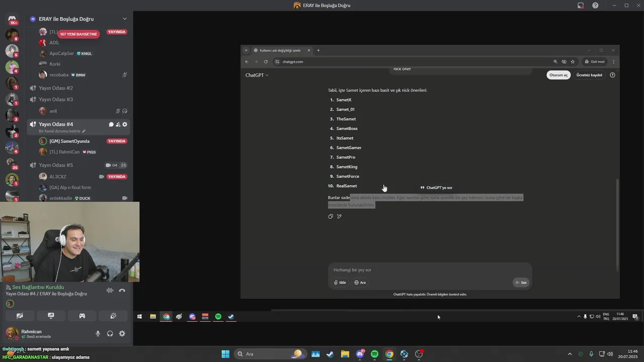Screen dimensions: 644x362
Task: Open Rahmican user profile avatar
Action: tap(12, 333)
